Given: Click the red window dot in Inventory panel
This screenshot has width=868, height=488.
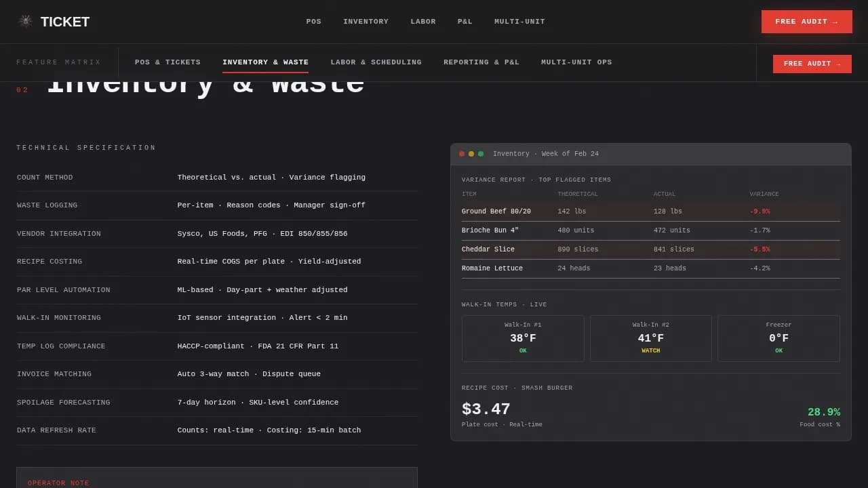Looking at the screenshot, I should 462,154.
